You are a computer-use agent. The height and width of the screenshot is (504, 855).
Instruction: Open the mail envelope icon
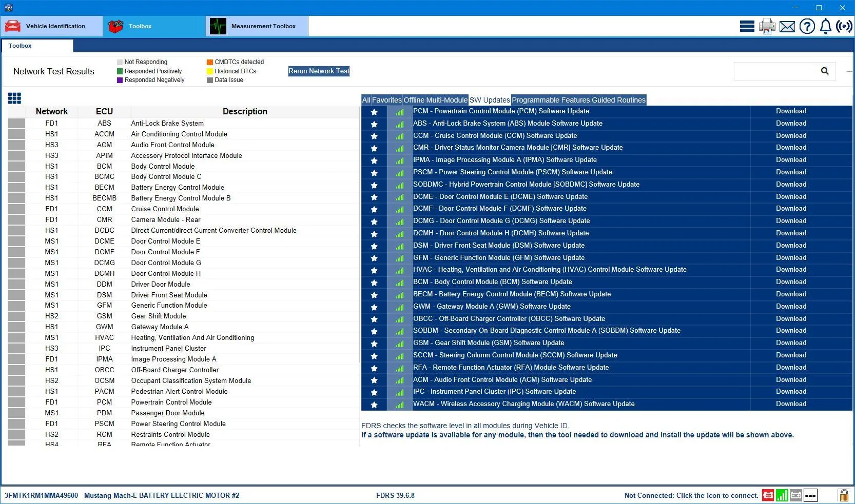click(787, 27)
